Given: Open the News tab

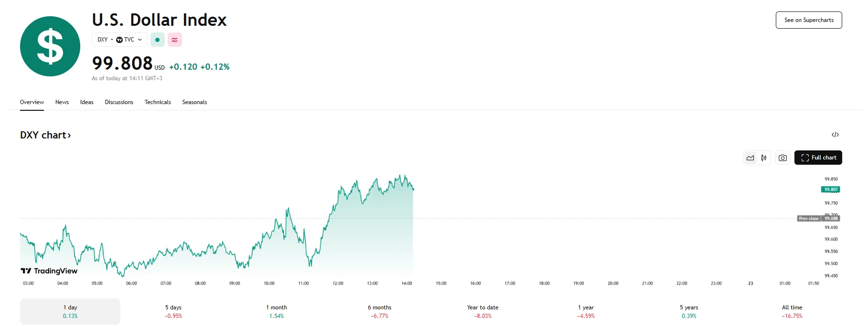Looking at the screenshot, I should click(62, 102).
